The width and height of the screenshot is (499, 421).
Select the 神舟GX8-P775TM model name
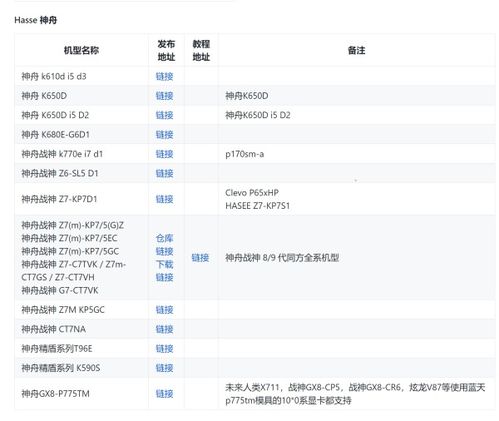click(x=55, y=394)
